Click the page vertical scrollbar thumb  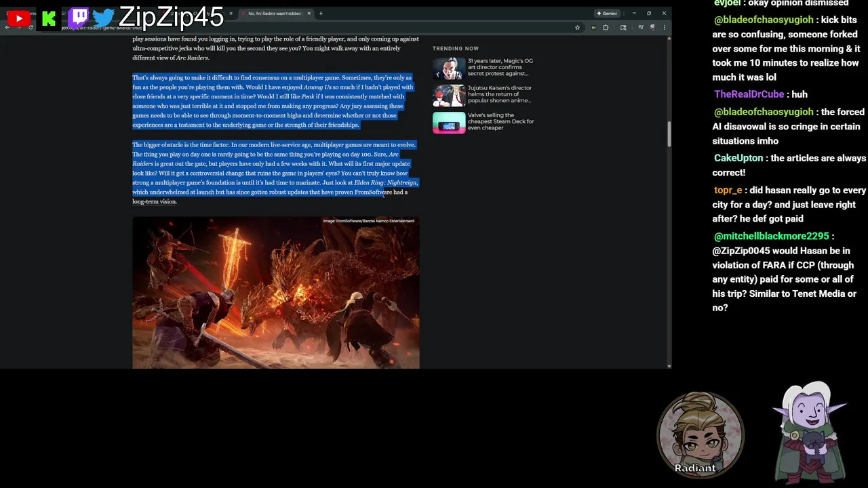pos(669,134)
